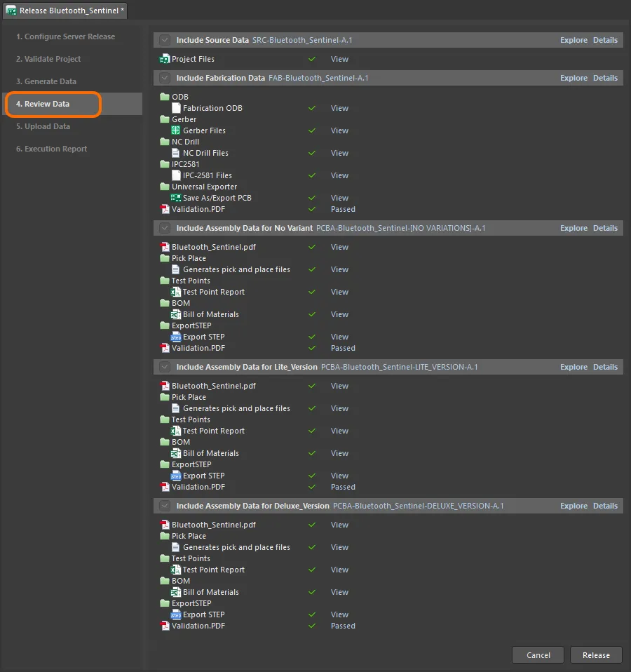Click the Gerber Files icon

[x=176, y=131]
